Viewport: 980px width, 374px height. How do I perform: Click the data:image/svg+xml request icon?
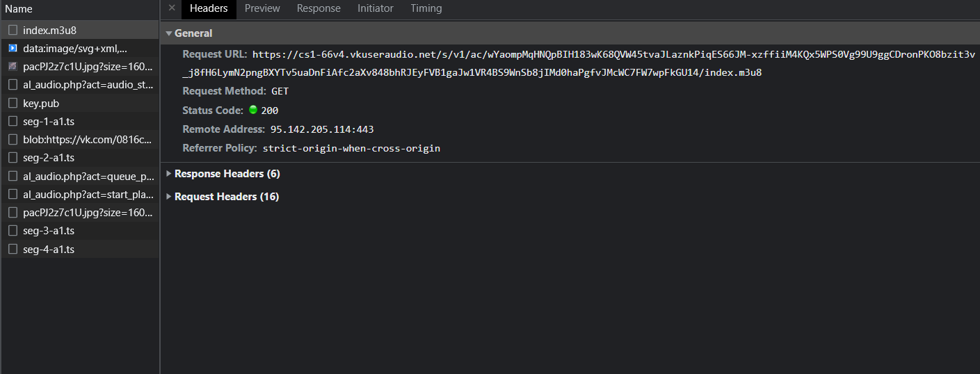pos(13,49)
